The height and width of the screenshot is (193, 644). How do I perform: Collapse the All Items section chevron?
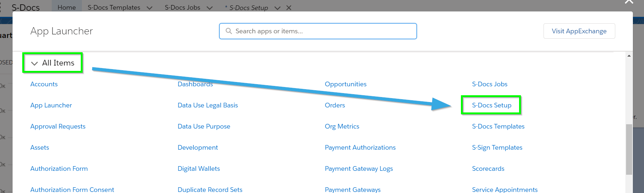pos(34,63)
